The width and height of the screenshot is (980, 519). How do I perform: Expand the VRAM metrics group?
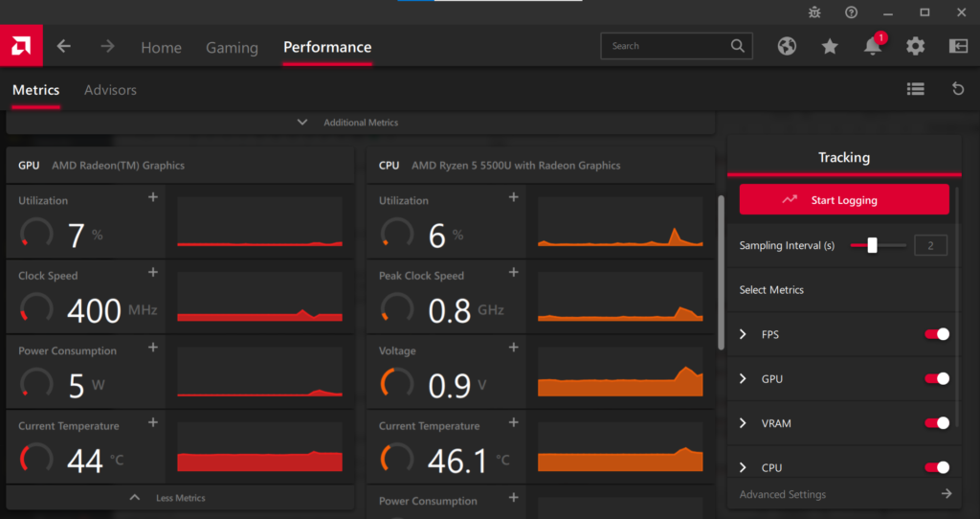click(x=743, y=423)
